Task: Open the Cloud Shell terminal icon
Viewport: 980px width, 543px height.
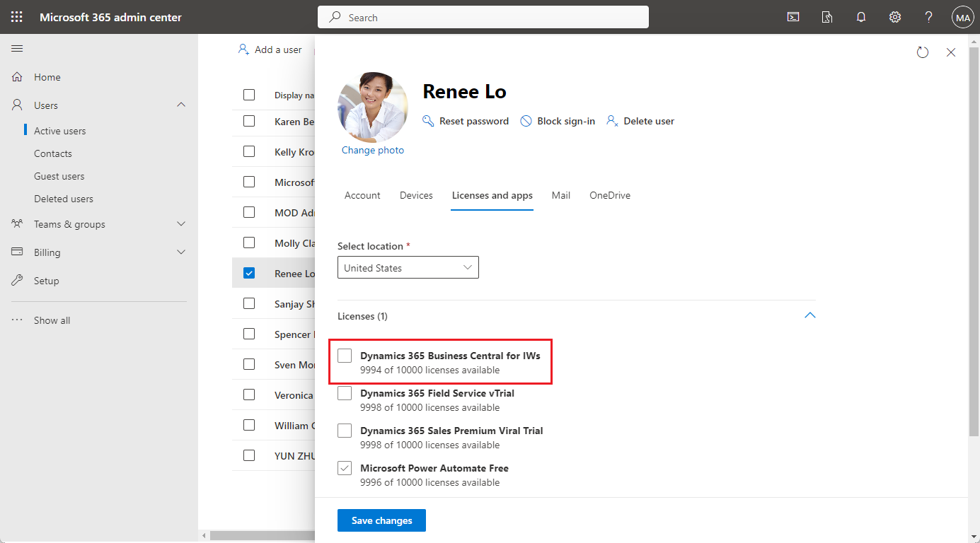Action: tap(792, 17)
